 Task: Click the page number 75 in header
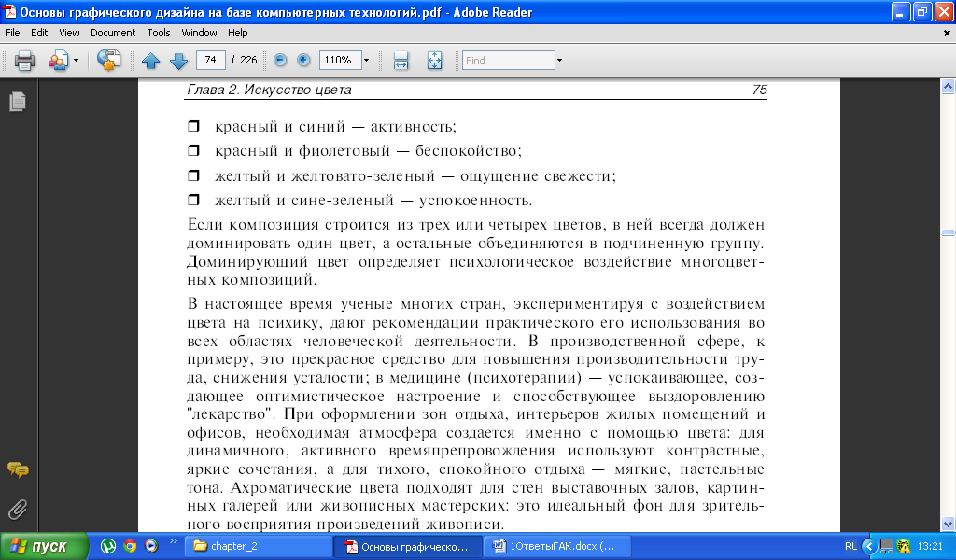[759, 90]
